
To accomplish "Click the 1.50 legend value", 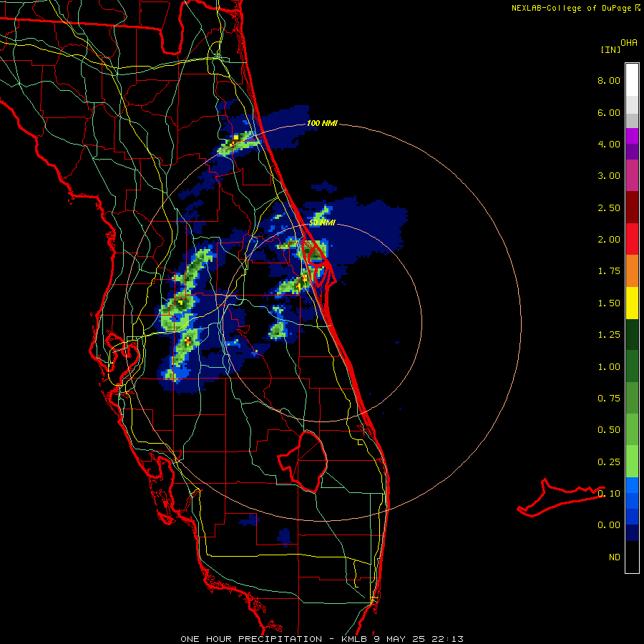I will tap(609, 303).
